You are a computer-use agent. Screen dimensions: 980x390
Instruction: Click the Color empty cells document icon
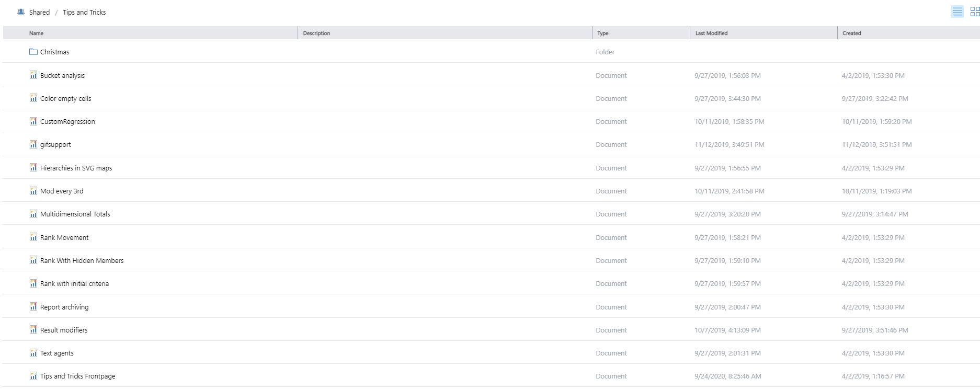33,98
